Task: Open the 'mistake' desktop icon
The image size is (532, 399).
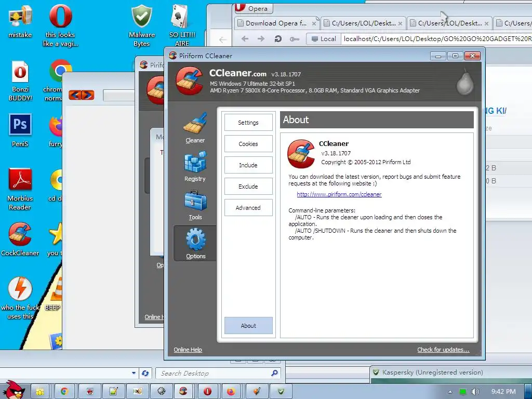Action: (x=20, y=20)
